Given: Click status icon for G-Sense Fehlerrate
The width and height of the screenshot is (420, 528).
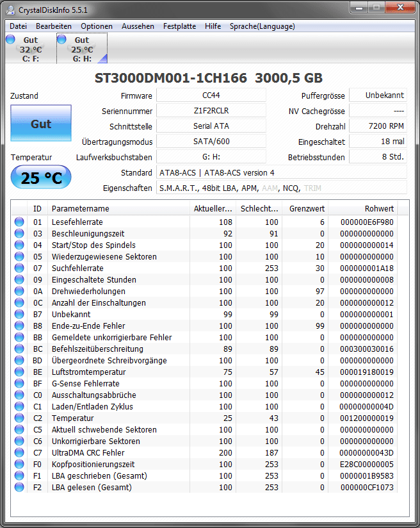Looking at the screenshot, I should point(19,383).
